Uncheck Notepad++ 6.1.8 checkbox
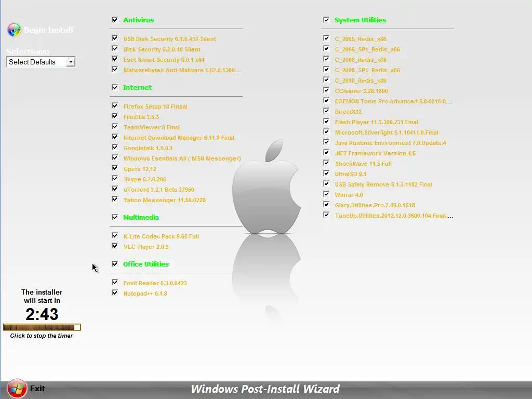 coord(115,293)
